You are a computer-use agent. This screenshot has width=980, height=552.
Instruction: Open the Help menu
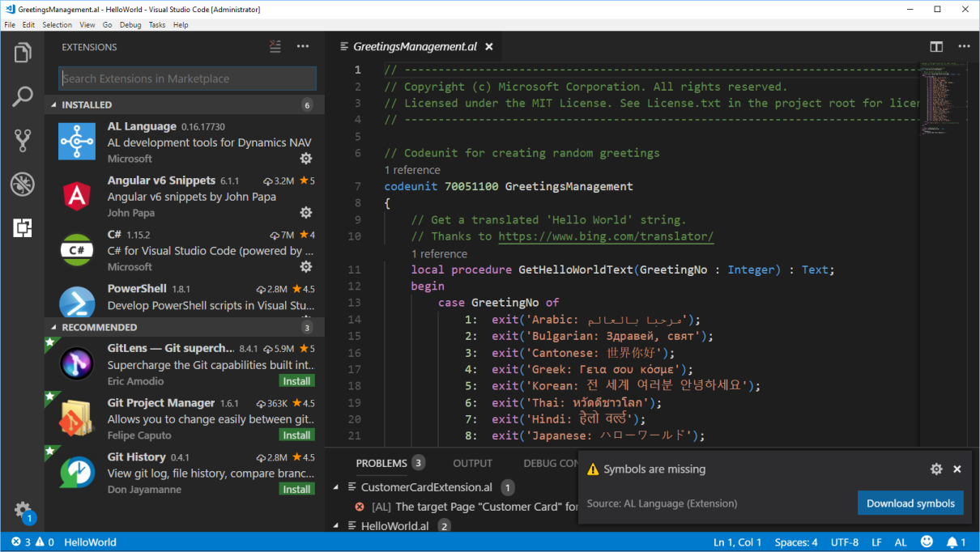(181, 25)
